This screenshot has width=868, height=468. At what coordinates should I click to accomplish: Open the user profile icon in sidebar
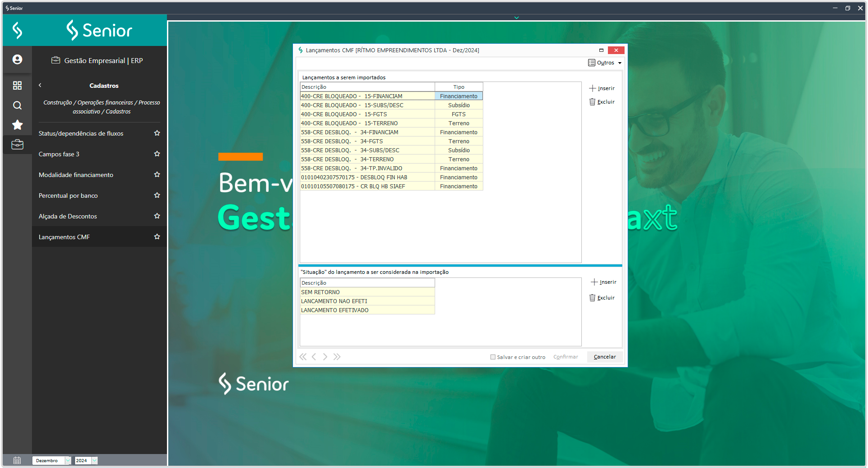tap(17, 59)
